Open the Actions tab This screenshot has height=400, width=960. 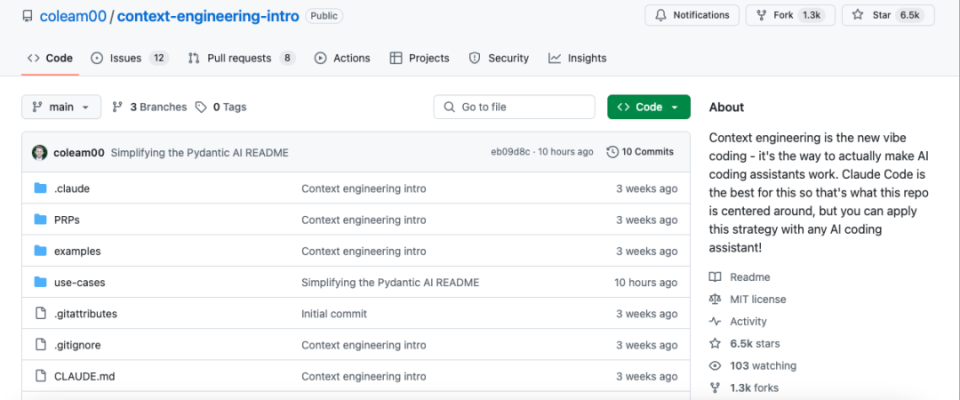342,58
